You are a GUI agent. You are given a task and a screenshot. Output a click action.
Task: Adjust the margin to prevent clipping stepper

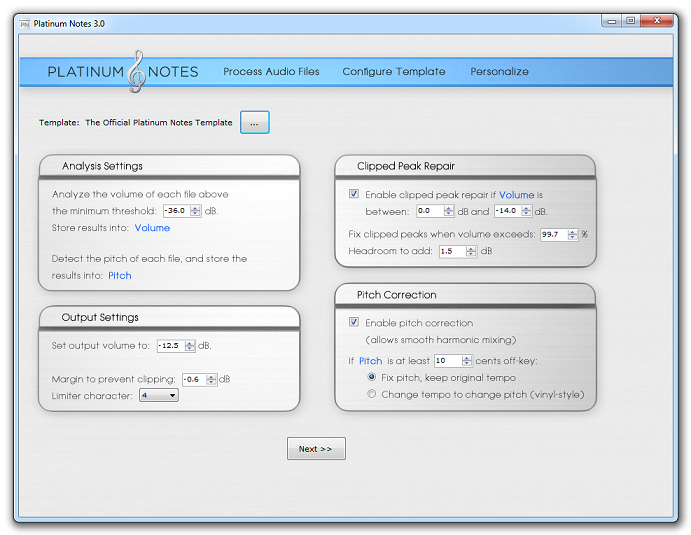[212, 379]
